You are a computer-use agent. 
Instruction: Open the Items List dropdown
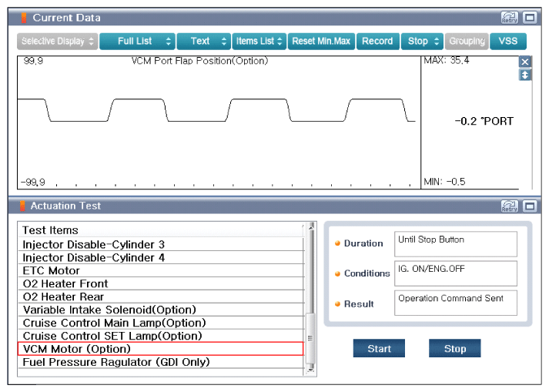[x=259, y=42]
